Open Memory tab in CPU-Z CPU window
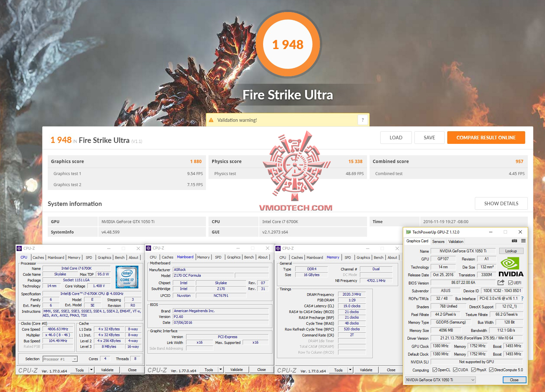Image resolution: width=545 pixels, height=392 pixels. tap(74, 258)
